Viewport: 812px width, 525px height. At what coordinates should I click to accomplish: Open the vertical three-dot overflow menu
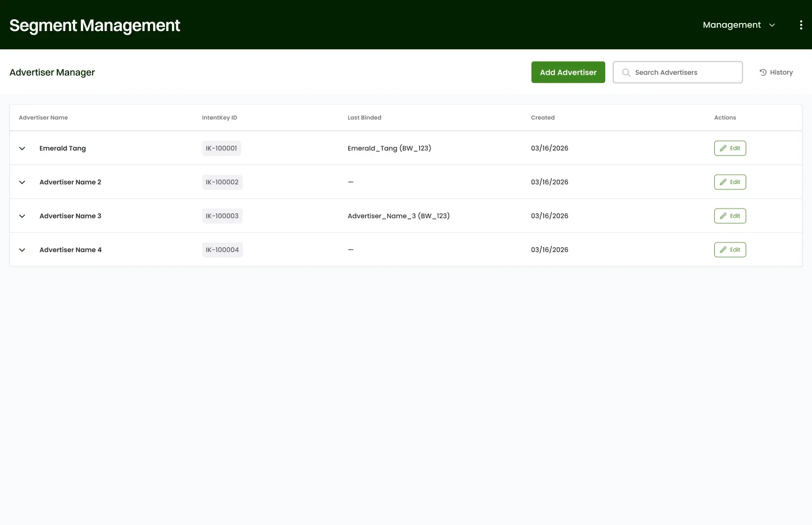(801, 25)
